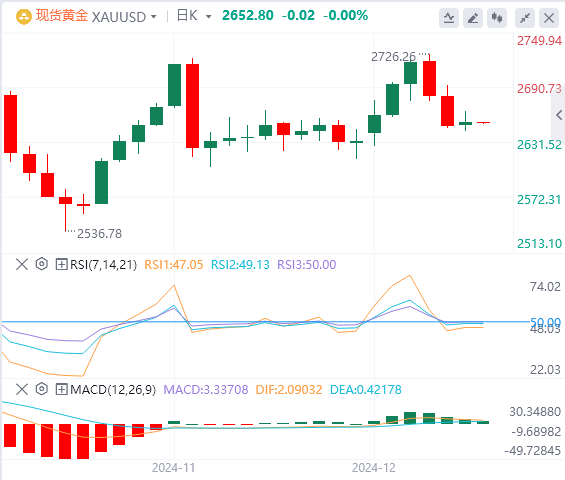The width and height of the screenshot is (565, 480).
Task: Click the RSI3:50.00 value
Action: pos(307,265)
